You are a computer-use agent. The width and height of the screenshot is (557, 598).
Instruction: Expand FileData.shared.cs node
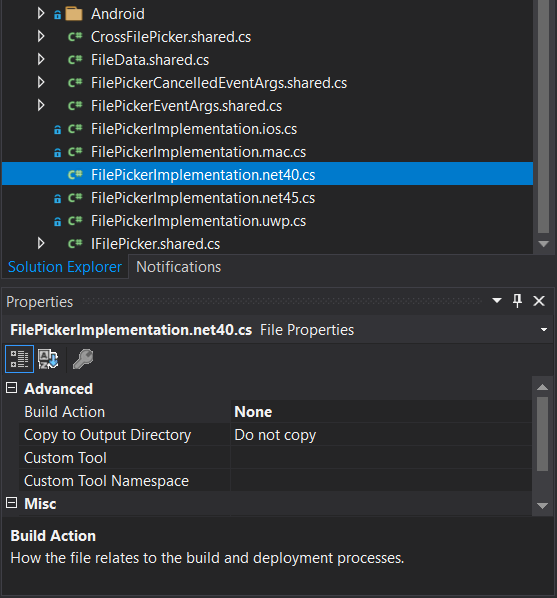[x=41, y=59]
